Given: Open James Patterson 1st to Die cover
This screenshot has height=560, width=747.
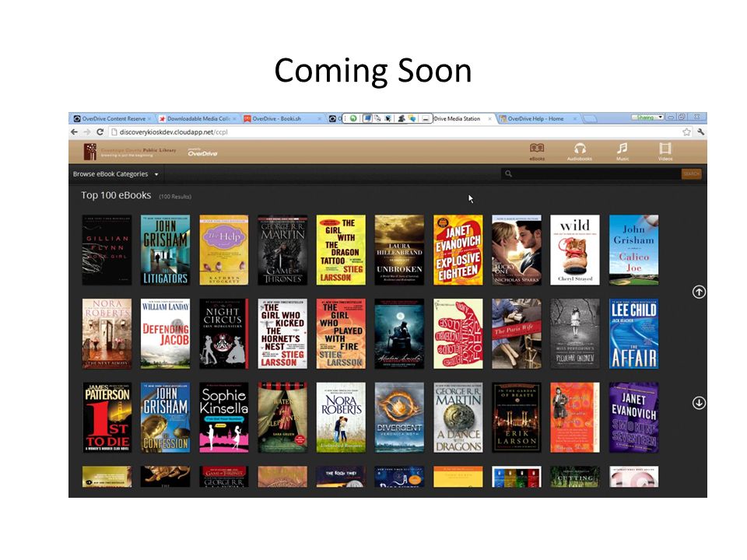Looking at the screenshot, I should [107, 418].
